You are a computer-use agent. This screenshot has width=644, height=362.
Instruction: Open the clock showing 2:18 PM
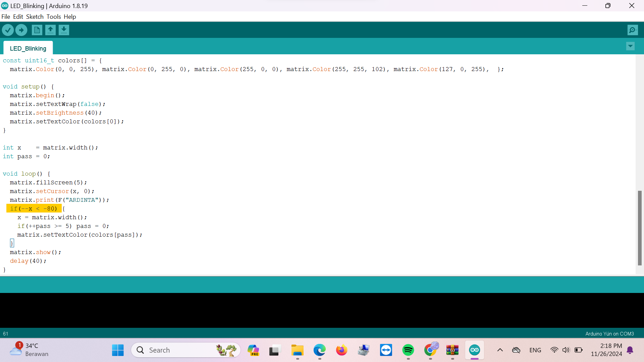pos(606,350)
